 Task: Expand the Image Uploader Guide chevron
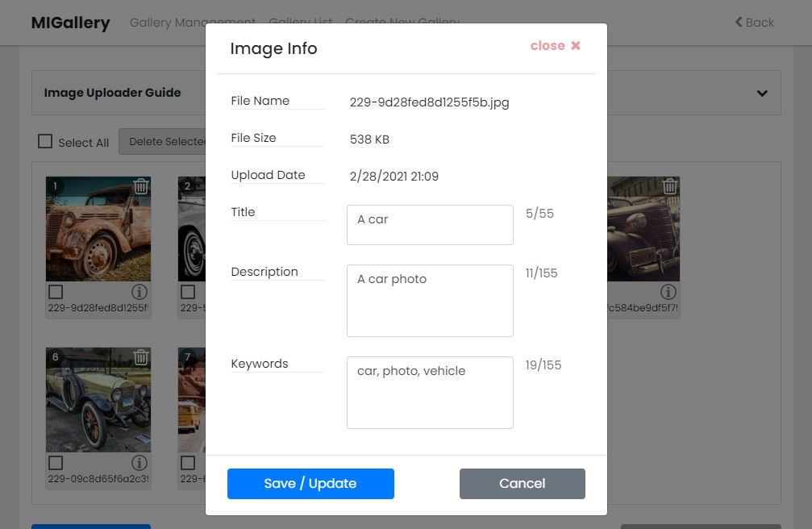click(762, 94)
